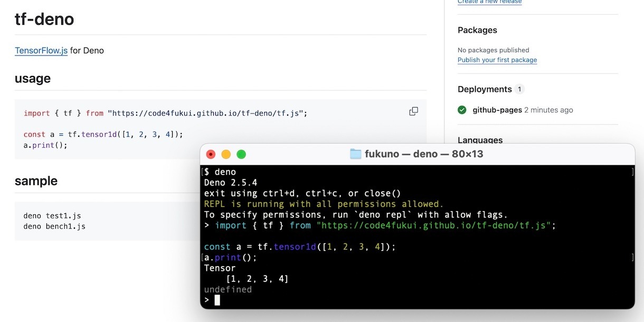Open Publish your first package link
This screenshot has height=322, width=644.
pos(497,60)
